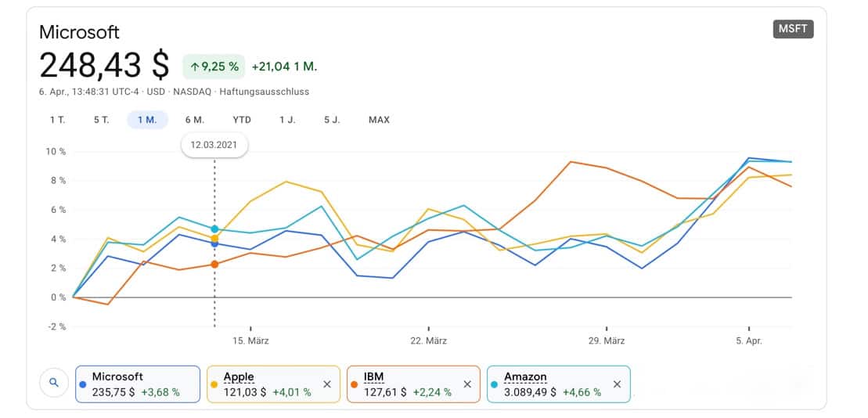Open the IBM comparison chip
Viewport: 868px width, 418px height.
[413, 384]
